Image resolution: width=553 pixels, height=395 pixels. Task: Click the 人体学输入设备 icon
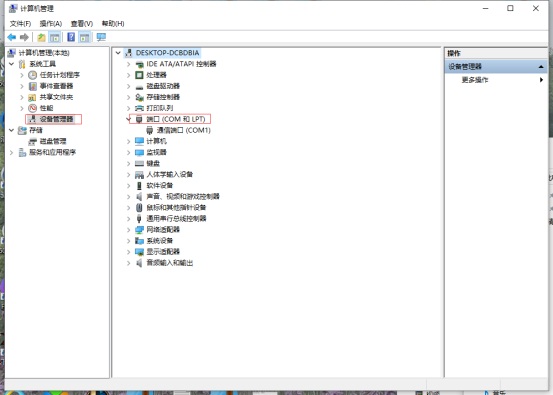point(139,175)
